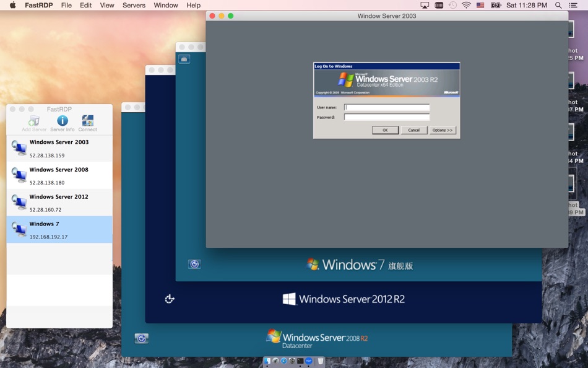The height and width of the screenshot is (368, 588).
Task: Open Notification Center list icon
Action: tap(573, 5)
